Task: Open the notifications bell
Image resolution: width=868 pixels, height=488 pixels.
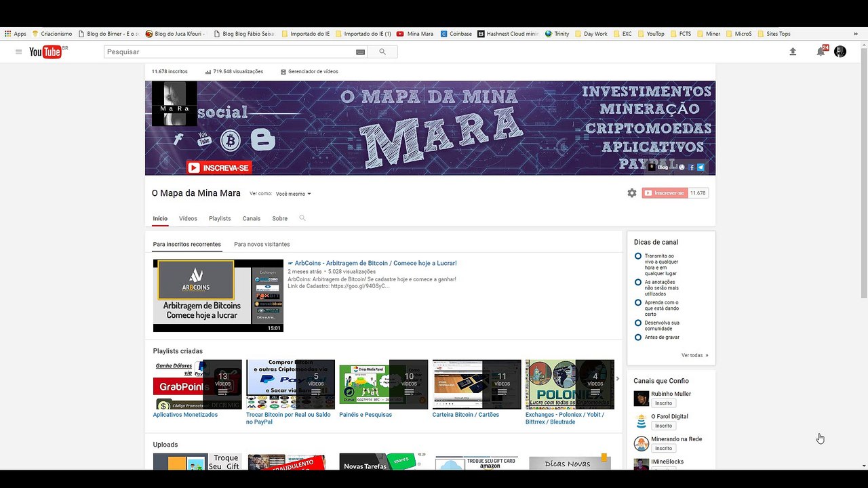Action: tap(821, 52)
